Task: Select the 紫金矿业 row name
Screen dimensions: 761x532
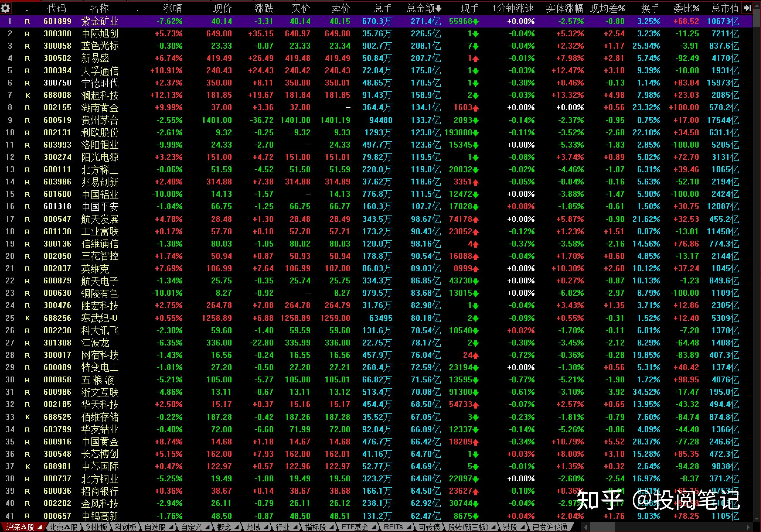Action: pyautogui.click(x=100, y=22)
